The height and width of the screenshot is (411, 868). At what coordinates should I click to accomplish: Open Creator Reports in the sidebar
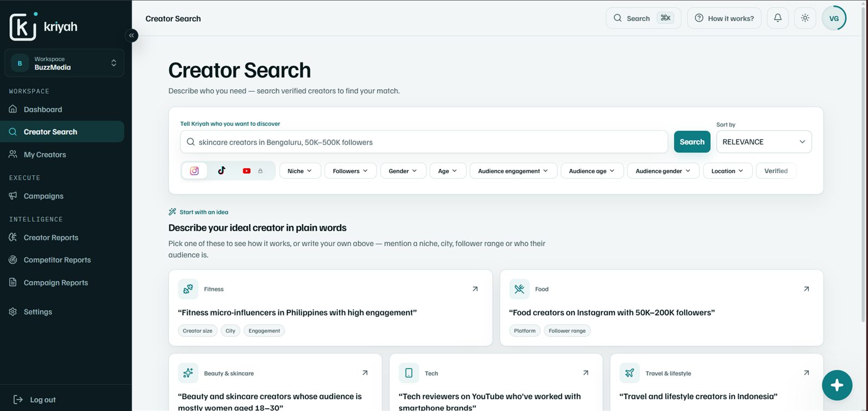[x=62, y=237]
